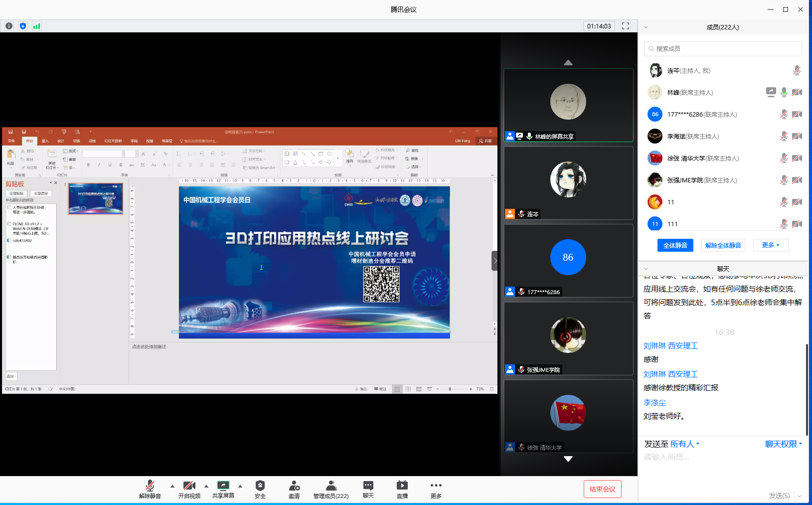Open PowerPoint 审阅 tab
812x505 pixels.
(134, 141)
